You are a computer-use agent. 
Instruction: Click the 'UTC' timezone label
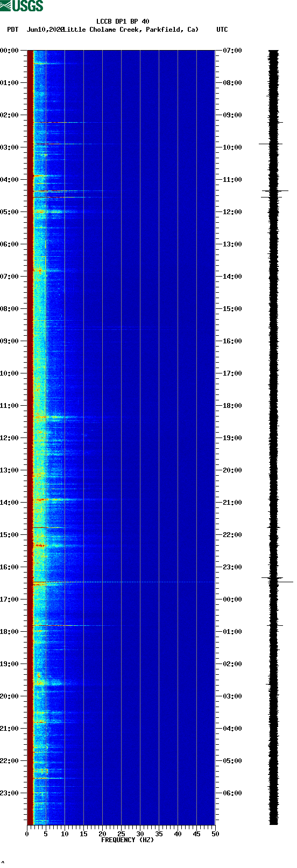click(x=222, y=30)
